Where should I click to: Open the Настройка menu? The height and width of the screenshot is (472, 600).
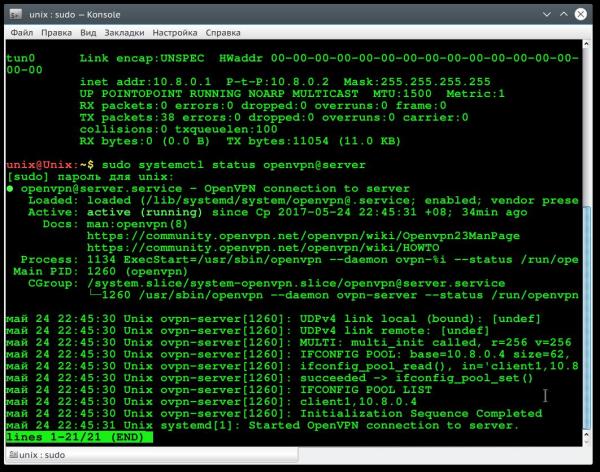[x=175, y=33]
